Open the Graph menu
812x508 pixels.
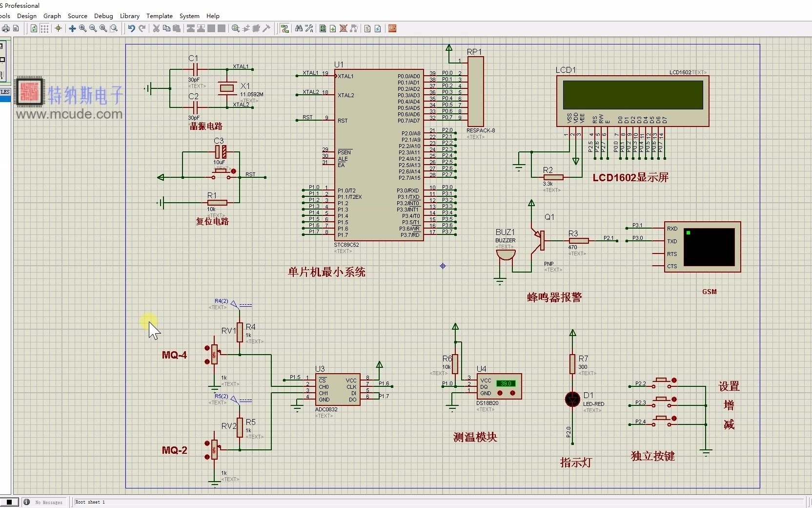click(x=52, y=16)
